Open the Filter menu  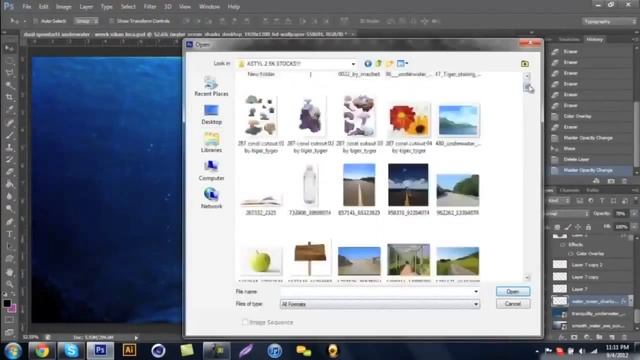150,7
